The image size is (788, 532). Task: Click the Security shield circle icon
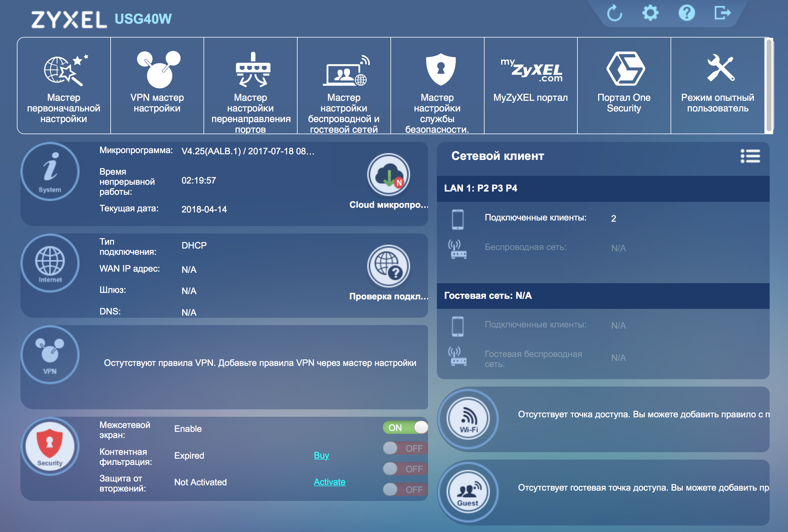(50, 446)
